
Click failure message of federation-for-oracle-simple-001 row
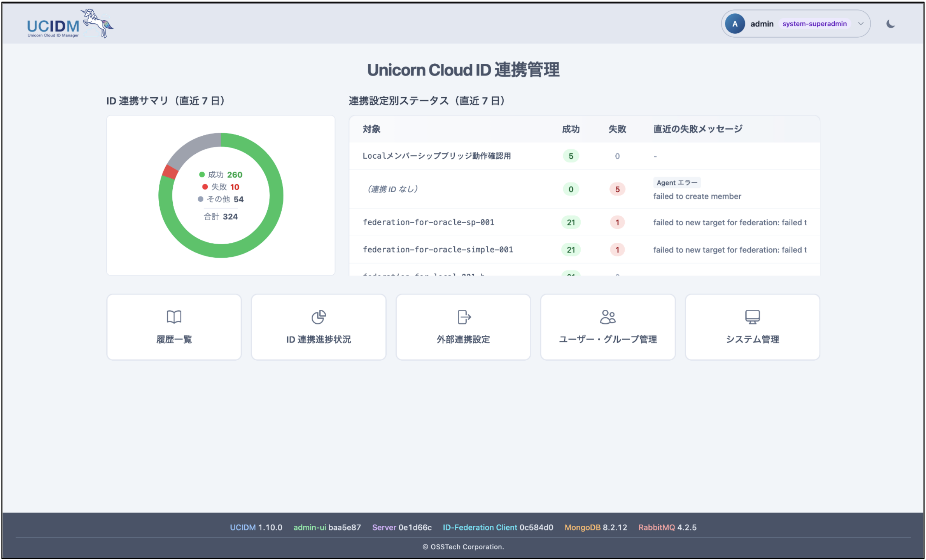pyautogui.click(x=730, y=249)
